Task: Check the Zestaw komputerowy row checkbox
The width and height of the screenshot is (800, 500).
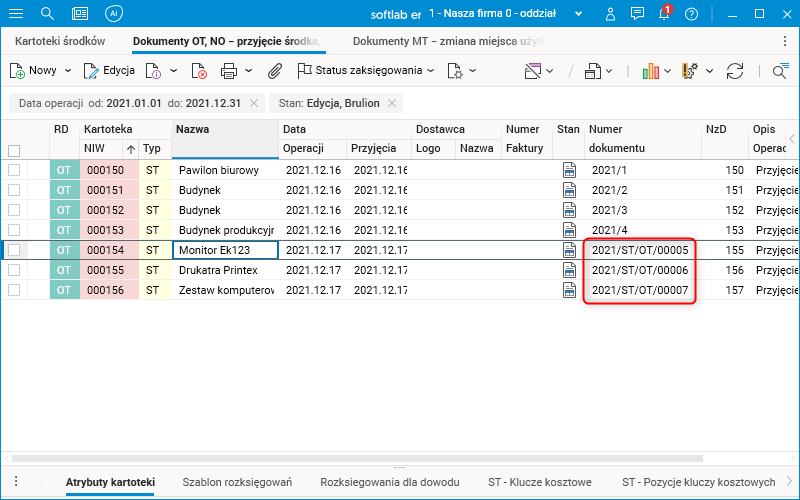Action: click(14, 290)
